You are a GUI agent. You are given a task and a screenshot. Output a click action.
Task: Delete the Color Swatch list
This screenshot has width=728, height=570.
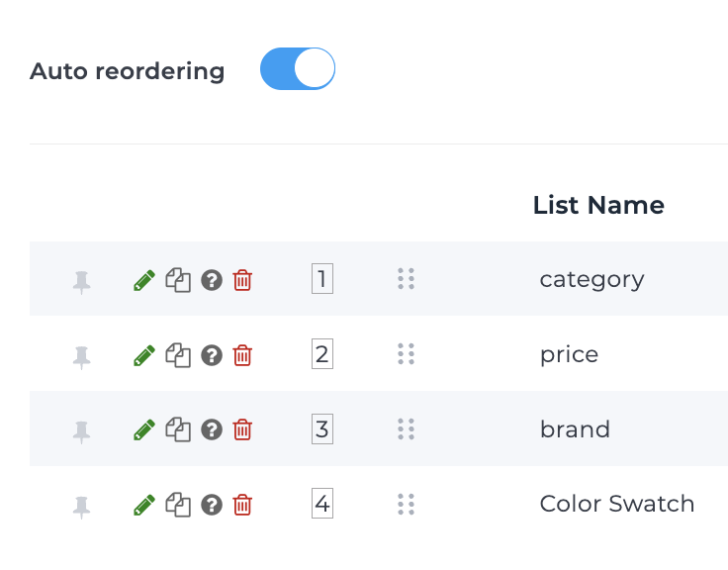point(242,505)
